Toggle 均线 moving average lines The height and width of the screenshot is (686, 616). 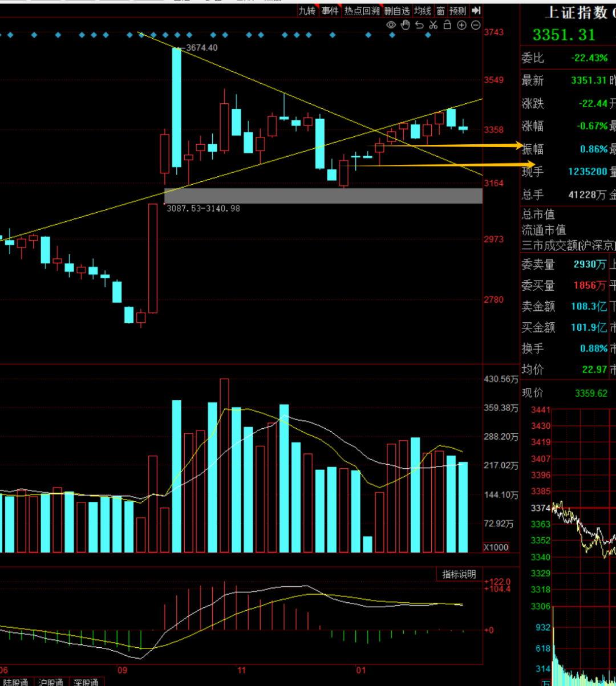[423, 10]
